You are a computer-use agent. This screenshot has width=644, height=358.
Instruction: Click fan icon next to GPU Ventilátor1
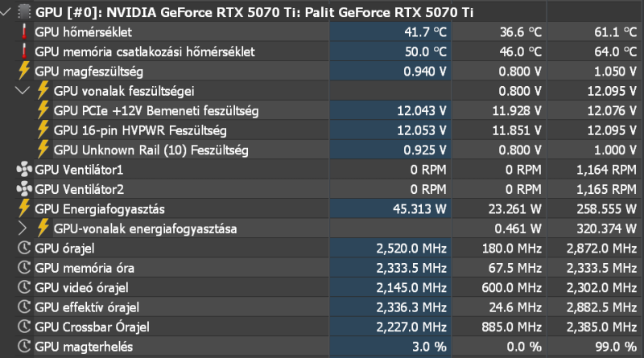click(24, 169)
